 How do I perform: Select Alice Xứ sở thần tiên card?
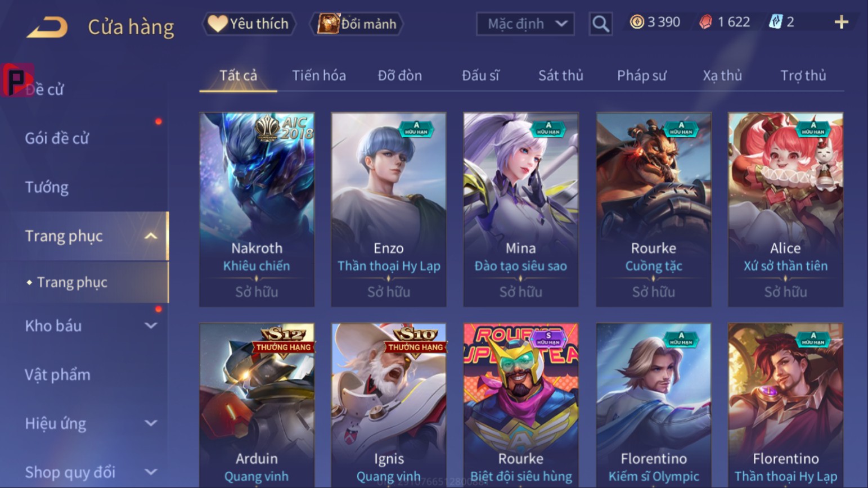786,209
